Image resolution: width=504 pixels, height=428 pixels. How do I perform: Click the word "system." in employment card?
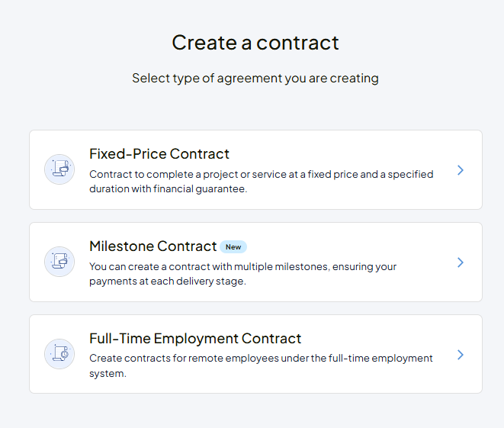tap(108, 374)
